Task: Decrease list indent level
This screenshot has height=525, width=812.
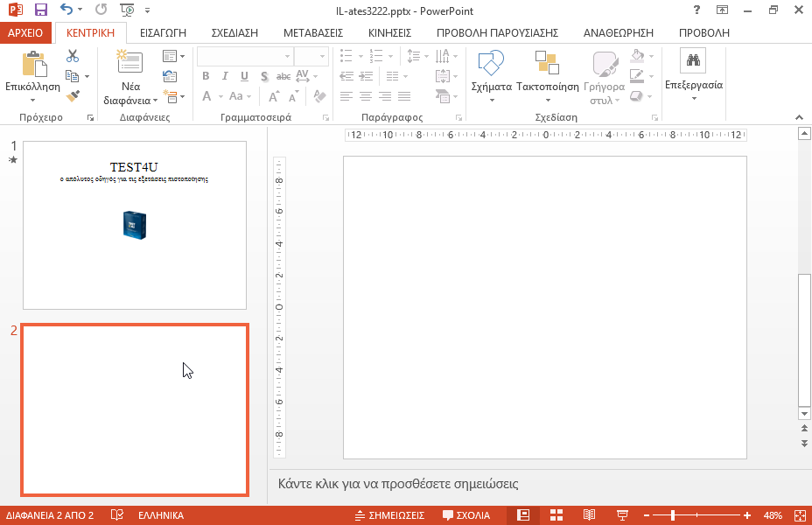Action: [346, 76]
